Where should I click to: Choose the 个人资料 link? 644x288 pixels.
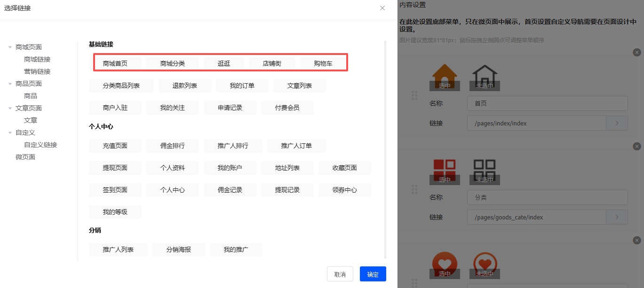(x=173, y=168)
